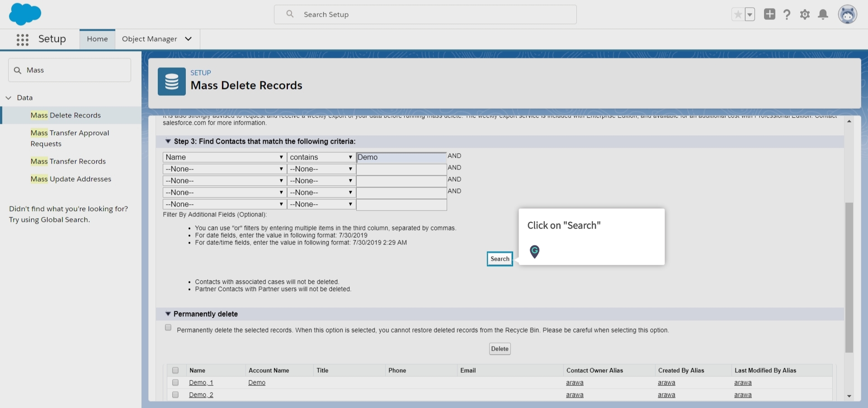
Task: Enable the Permanently delete checkbox
Action: click(x=168, y=327)
